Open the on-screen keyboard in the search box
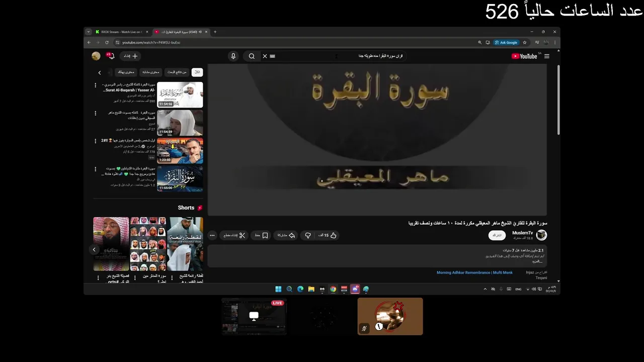Image resolution: width=644 pixels, height=362 pixels. pos(273,56)
